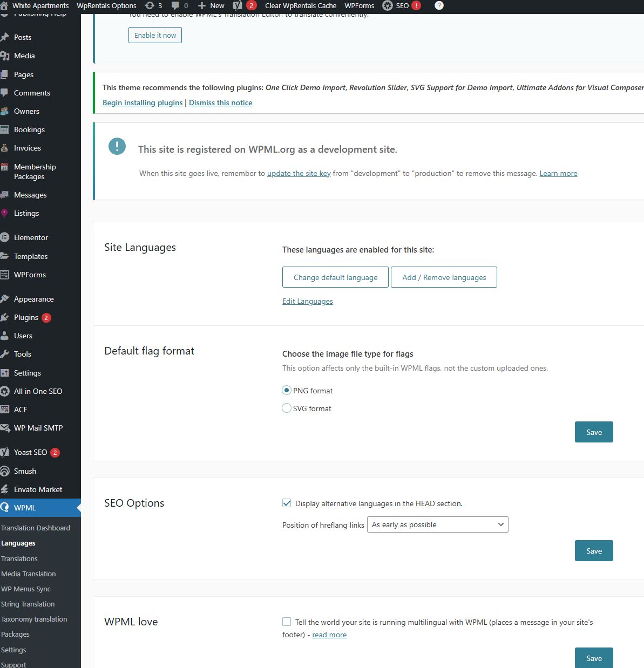
Task: Click the update the site key link
Action: 299,173
